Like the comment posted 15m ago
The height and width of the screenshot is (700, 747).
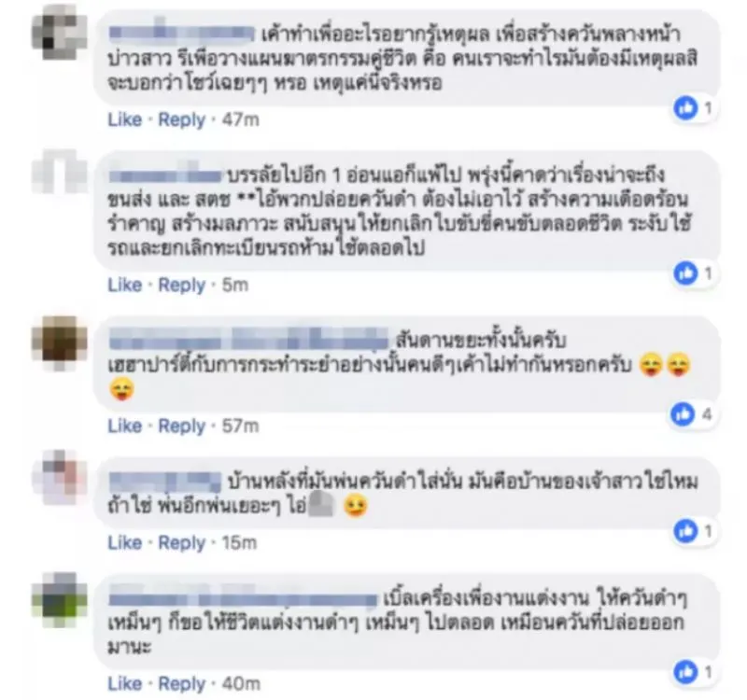(x=125, y=542)
